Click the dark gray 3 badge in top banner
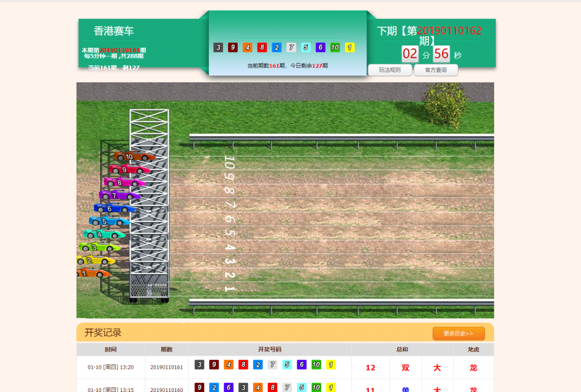581x392 pixels. (x=218, y=48)
